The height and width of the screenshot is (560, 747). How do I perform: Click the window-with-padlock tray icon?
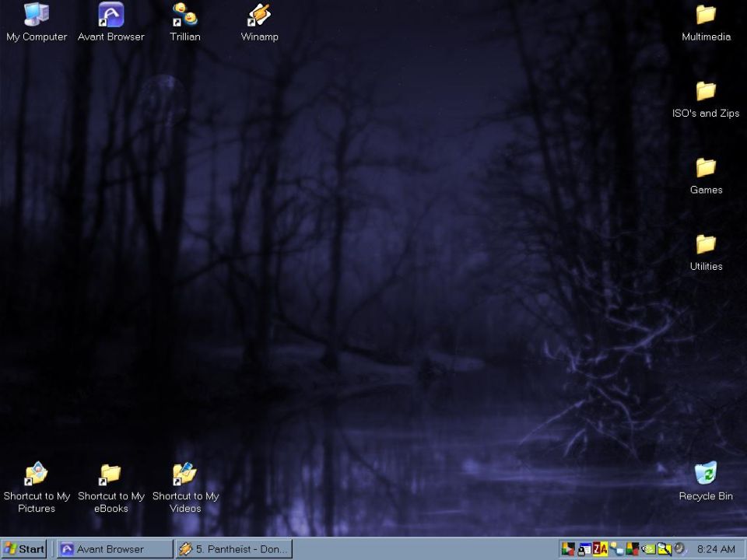click(x=584, y=549)
